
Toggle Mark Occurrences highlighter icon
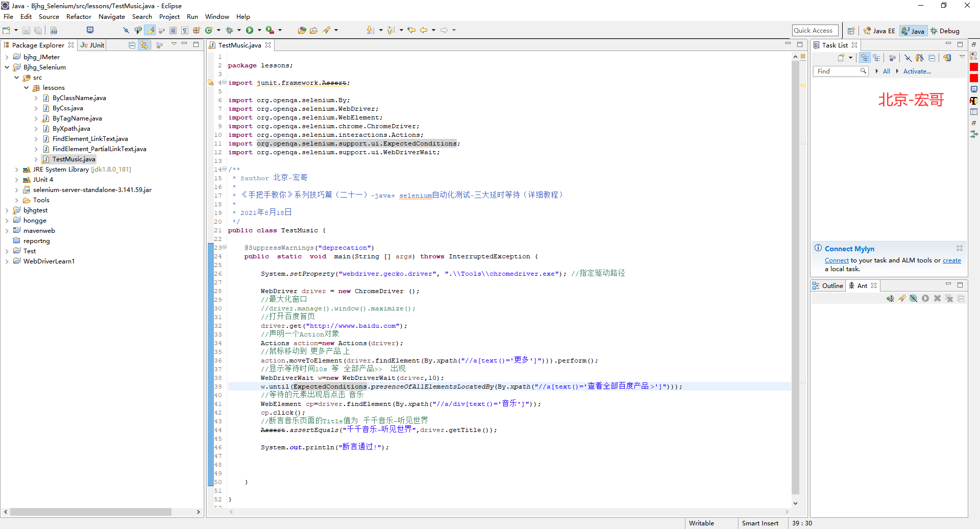(x=150, y=30)
